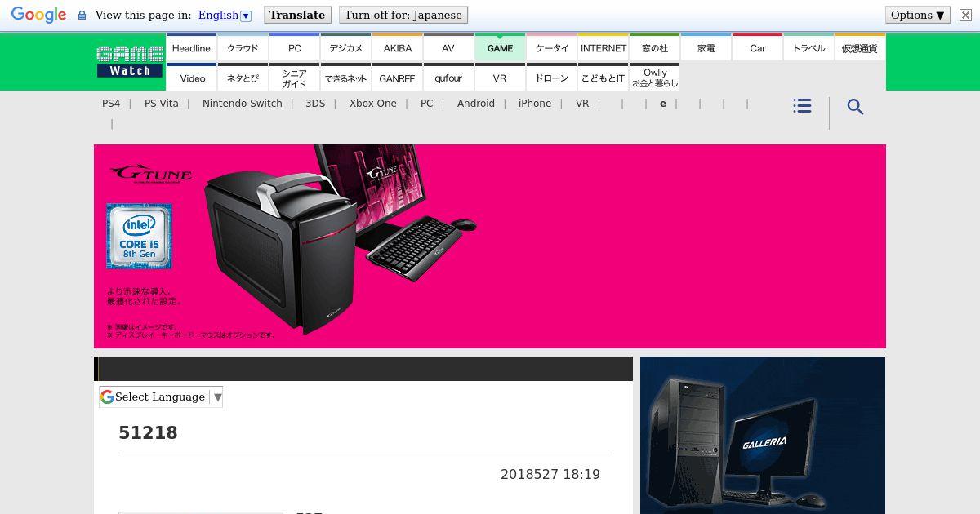The width and height of the screenshot is (980, 514).
Task: Open the できるネット tab
Action: (x=345, y=78)
